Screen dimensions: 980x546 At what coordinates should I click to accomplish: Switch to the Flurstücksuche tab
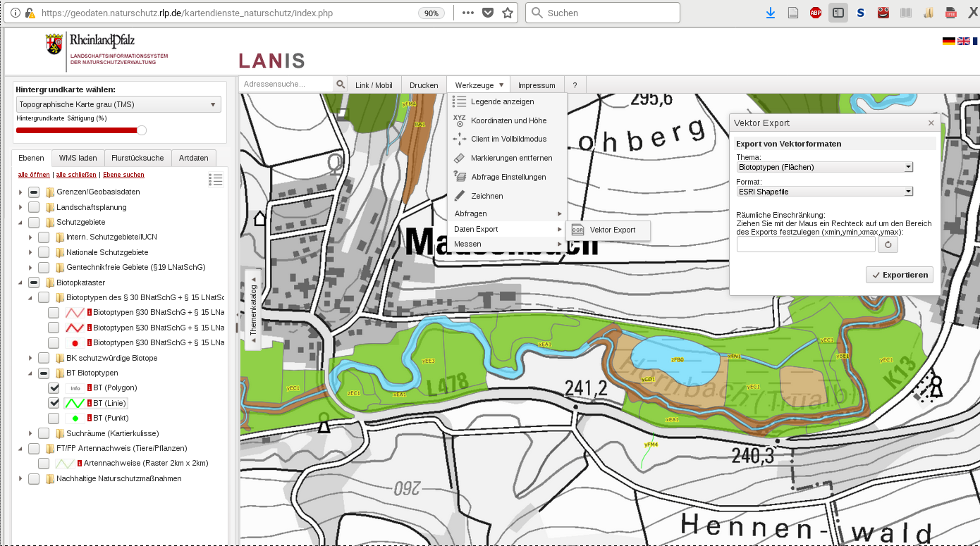(137, 159)
